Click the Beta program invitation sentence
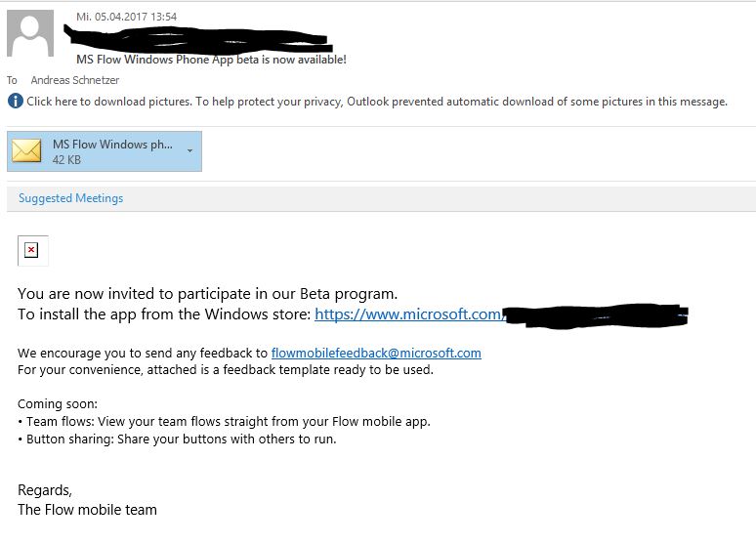Viewport: 756px width, 544px height. [208, 293]
